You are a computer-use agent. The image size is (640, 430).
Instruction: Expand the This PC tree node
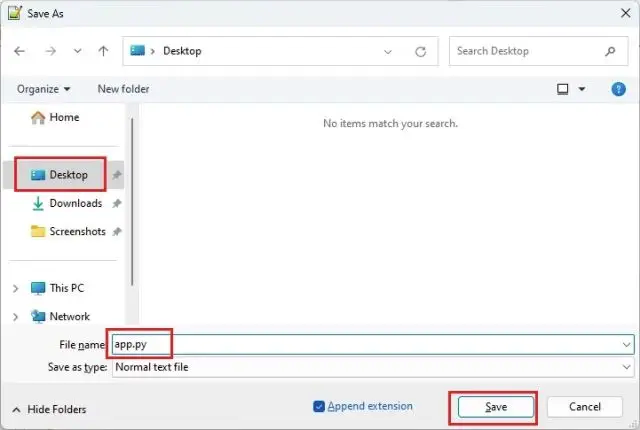click(16, 288)
